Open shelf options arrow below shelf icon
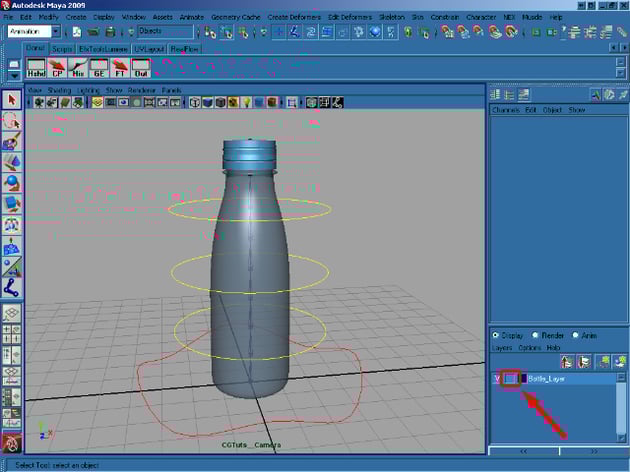Viewport: 630px width, 472px height. click(x=12, y=75)
